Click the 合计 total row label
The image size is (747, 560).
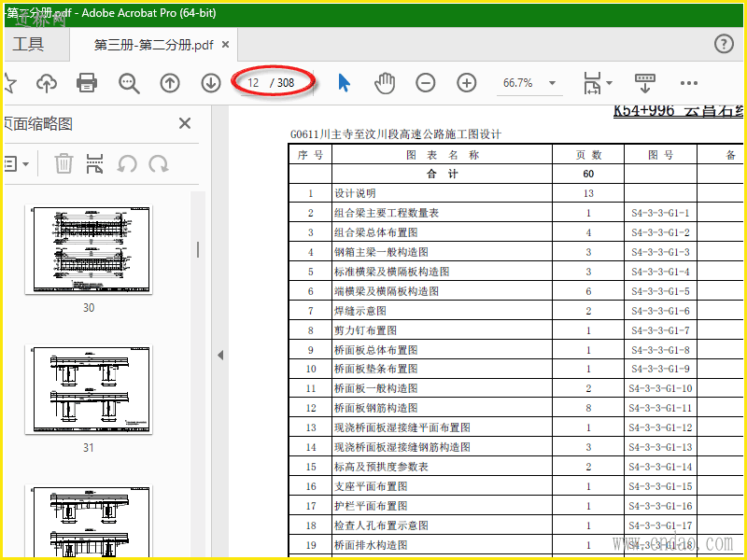coord(442,174)
